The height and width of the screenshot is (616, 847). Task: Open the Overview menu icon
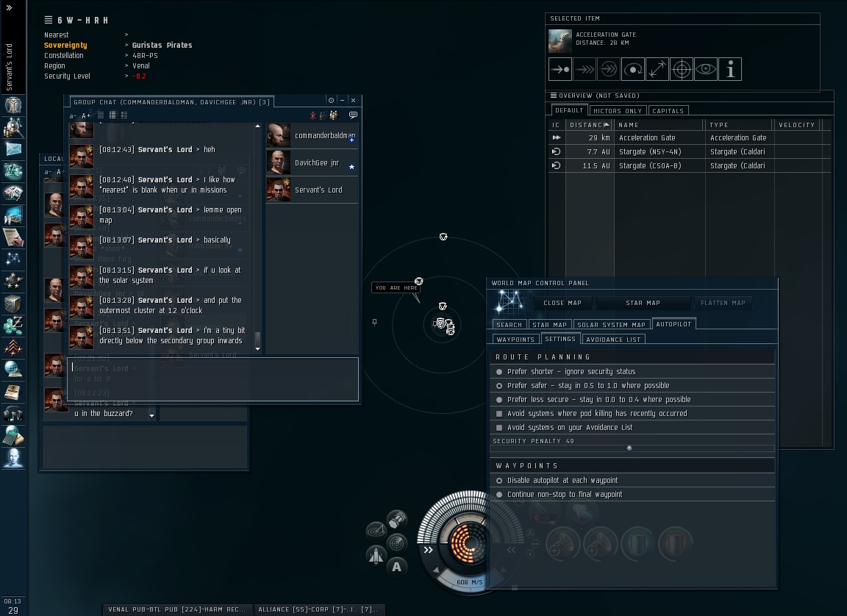553,96
